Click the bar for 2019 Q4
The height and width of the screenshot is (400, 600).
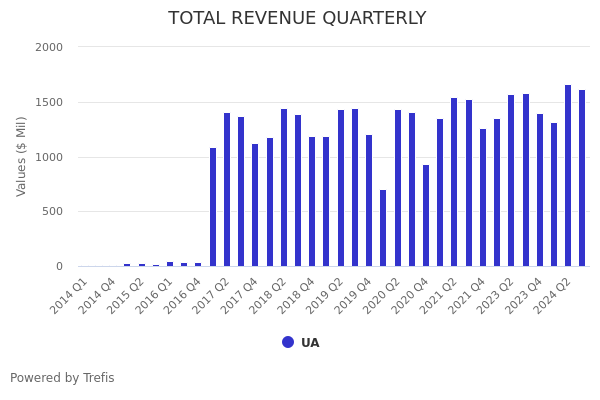(x=369, y=201)
